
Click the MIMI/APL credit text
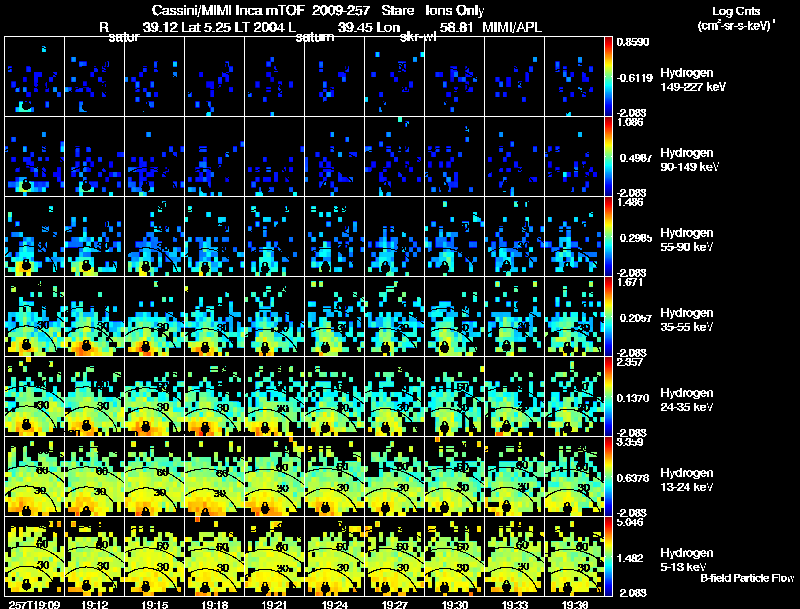[x=512, y=27]
